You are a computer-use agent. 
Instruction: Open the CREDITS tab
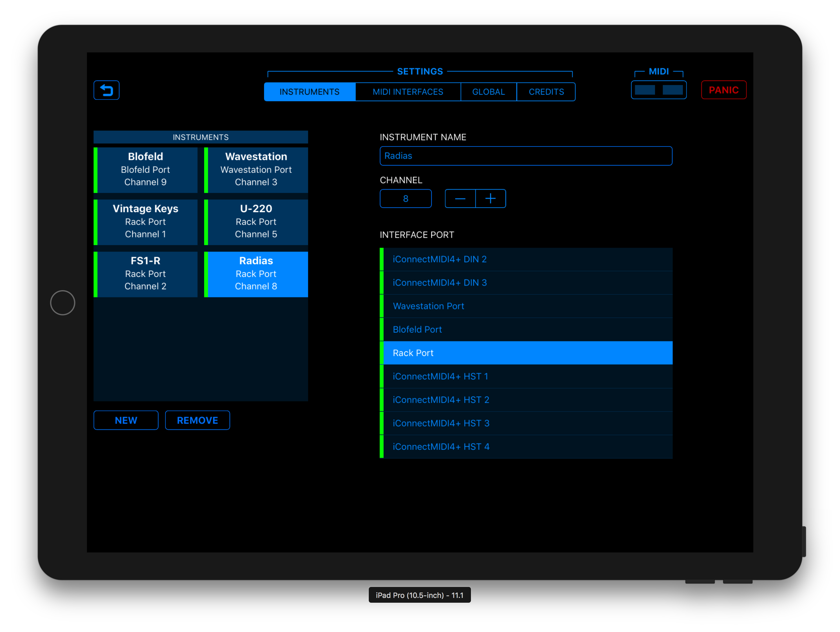tap(546, 92)
